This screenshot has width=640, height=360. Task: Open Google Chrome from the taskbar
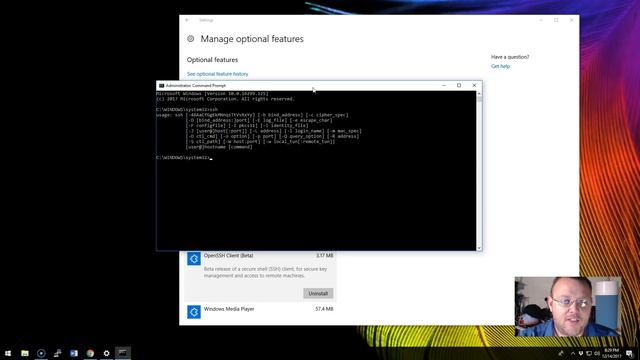90,353
